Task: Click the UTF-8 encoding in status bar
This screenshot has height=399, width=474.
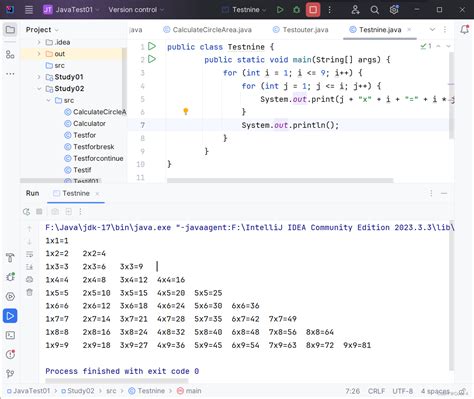Action: (403, 391)
